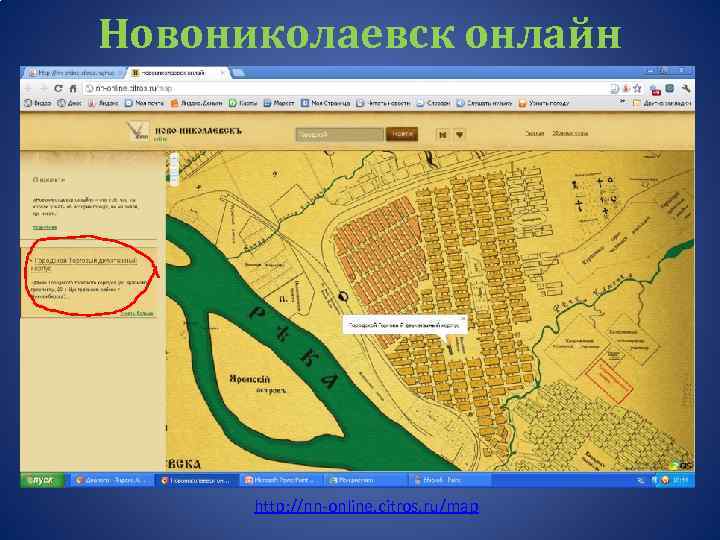Image resolution: width=720 pixels, height=540 pixels.
Task: Click the system tray clock
Action: tap(681, 480)
